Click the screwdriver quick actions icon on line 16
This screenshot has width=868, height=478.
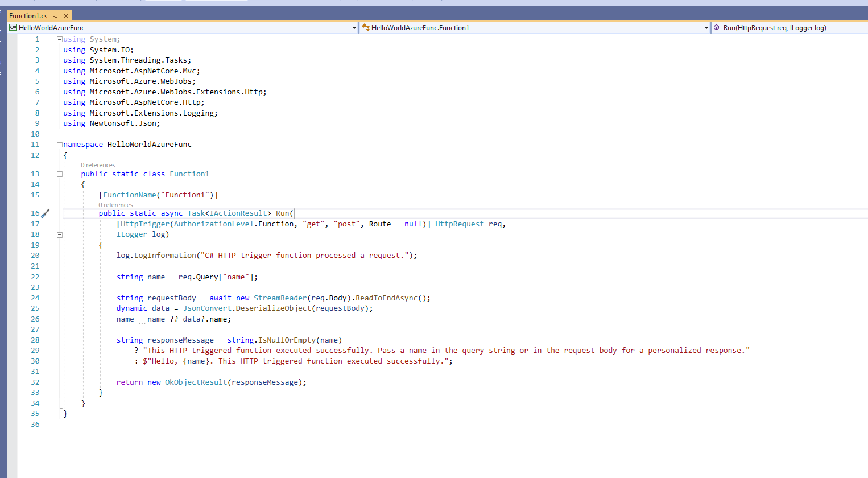(46, 213)
